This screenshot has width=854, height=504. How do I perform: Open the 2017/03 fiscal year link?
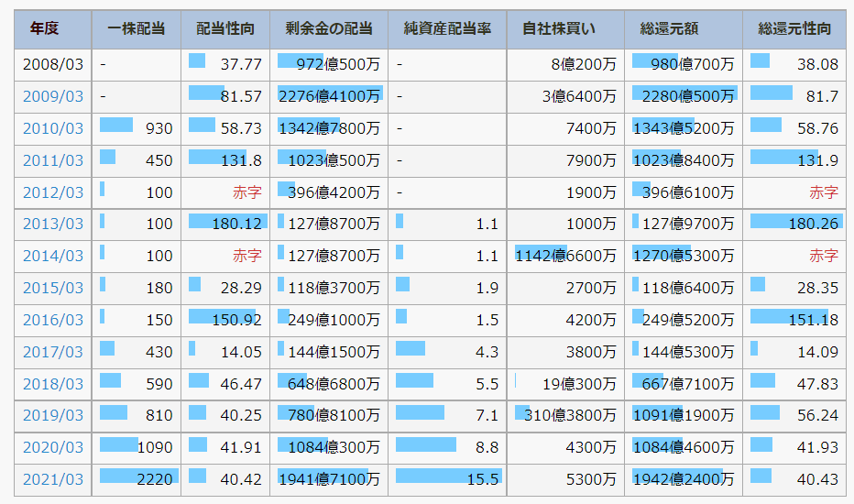click(53, 353)
